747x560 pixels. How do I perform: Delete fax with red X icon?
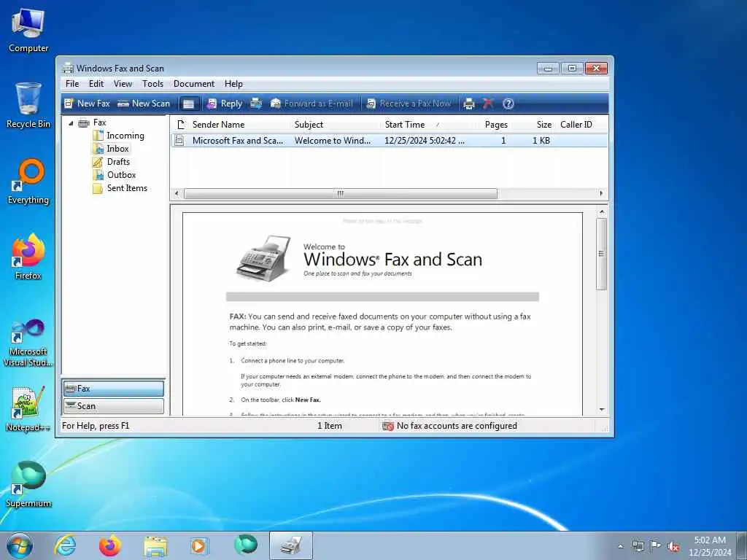(488, 104)
